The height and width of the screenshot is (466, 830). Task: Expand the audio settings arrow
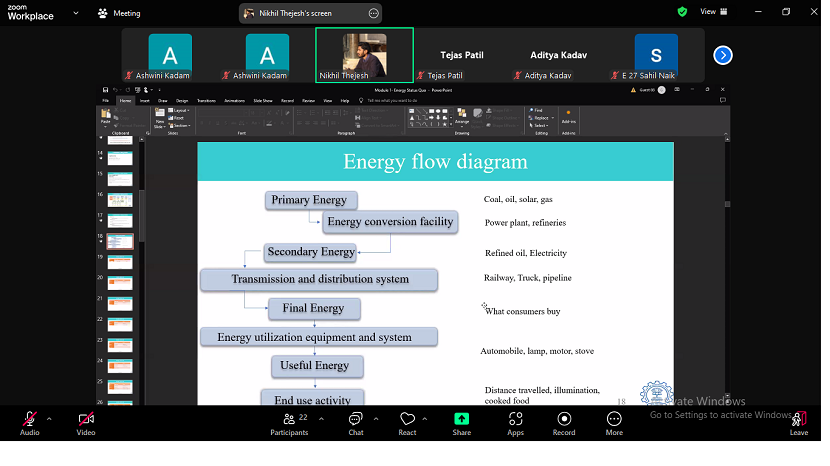pyautogui.click(x=49, y=418)
